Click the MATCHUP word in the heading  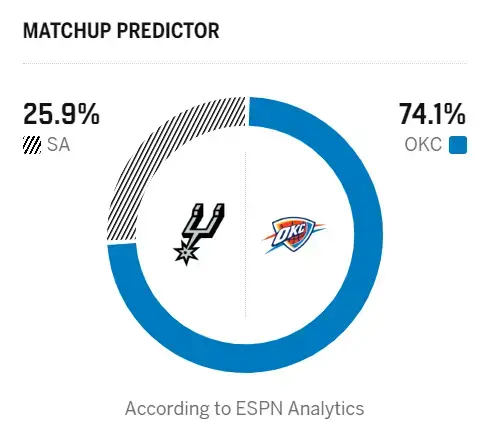[x=67, y=31]
